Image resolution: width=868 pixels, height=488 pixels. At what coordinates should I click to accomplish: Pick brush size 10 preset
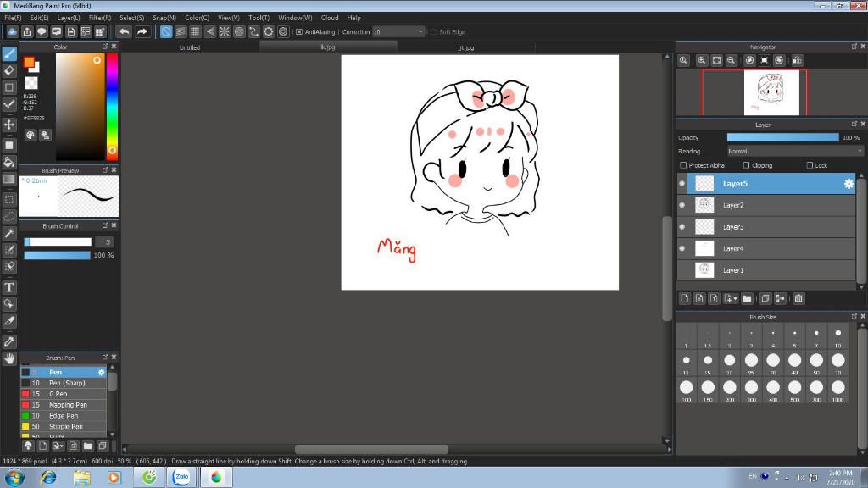[x=838, y=336]
